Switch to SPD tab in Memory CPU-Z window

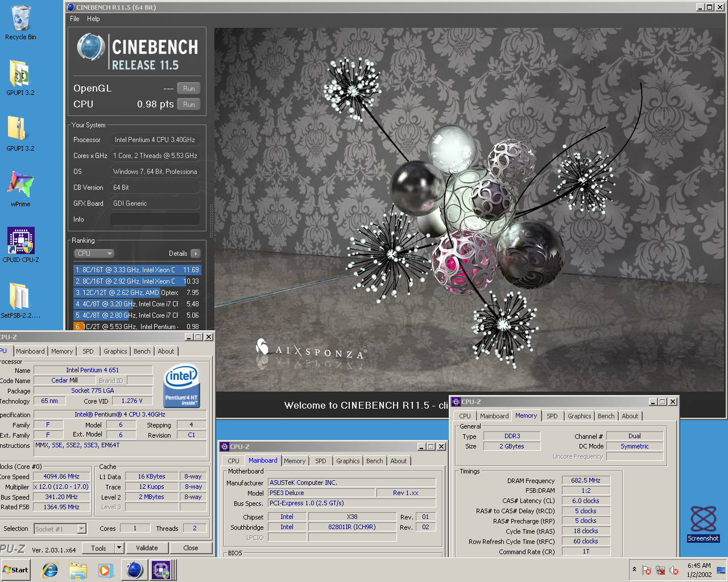point(552,416)
